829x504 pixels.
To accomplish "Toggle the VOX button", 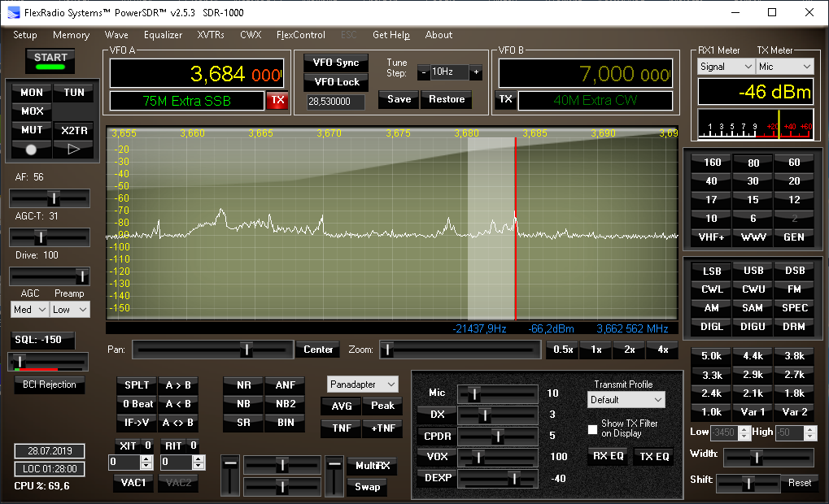I will coord(437,457).
